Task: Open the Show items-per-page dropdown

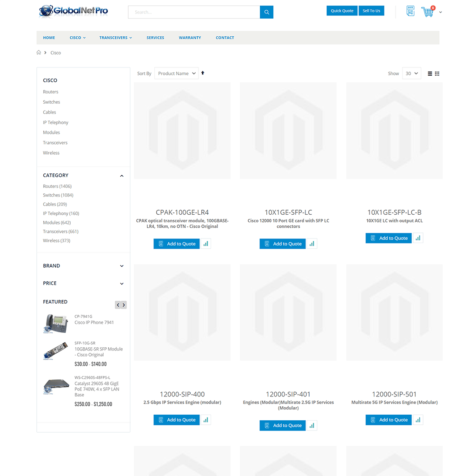Action: tap(411, 73)
